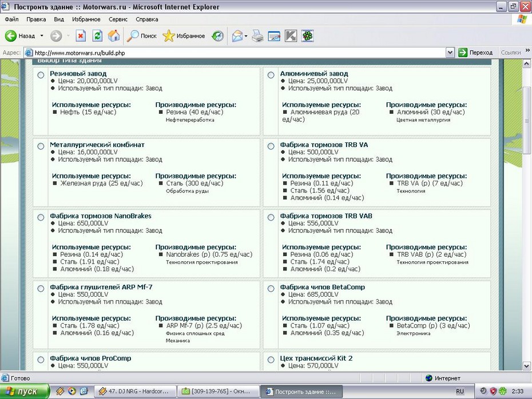Screen dimensions: 532x399
Task: Open the Mail button dropdown arrow
Action: 246,35
